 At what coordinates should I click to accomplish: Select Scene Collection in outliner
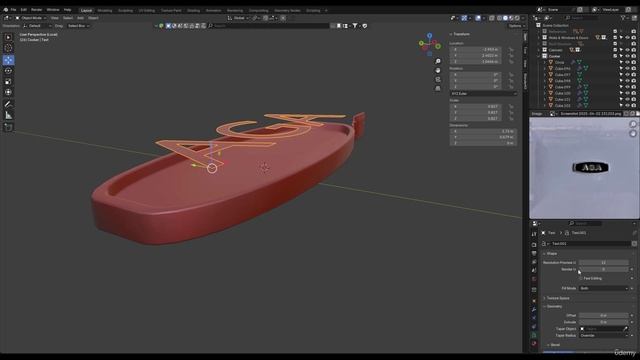(555, 25)
